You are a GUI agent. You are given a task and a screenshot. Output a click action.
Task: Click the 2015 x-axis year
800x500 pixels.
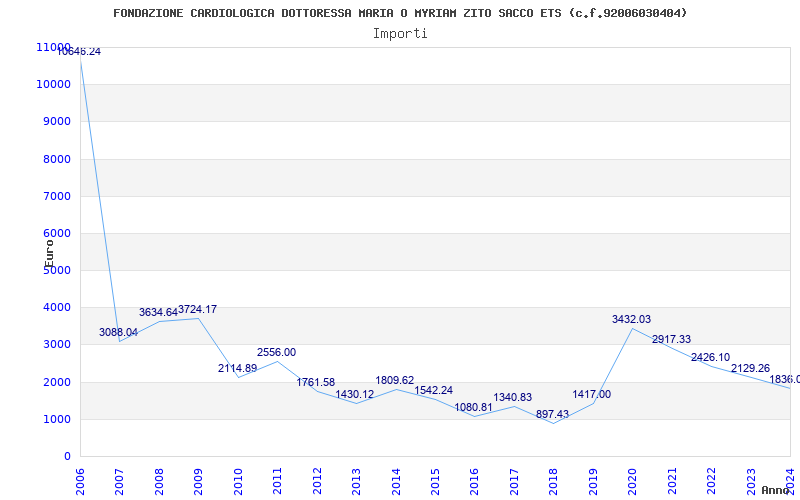coord(435,480)
